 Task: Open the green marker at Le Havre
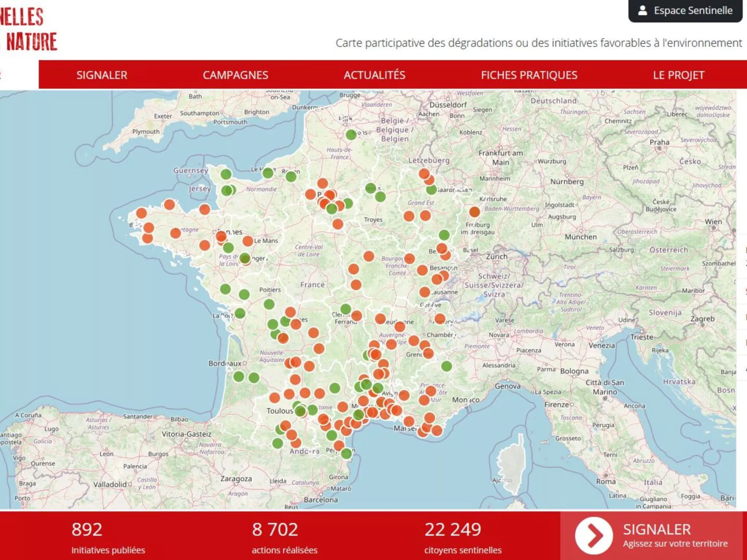[x=268, y=173]
